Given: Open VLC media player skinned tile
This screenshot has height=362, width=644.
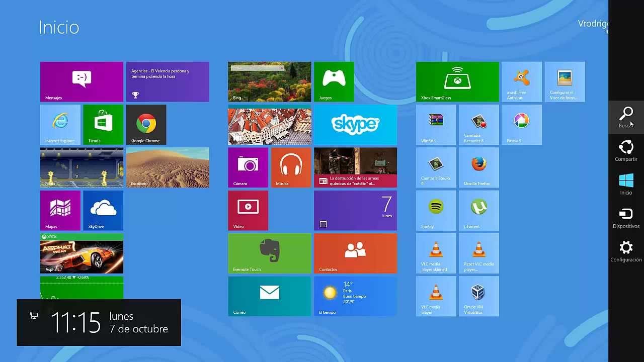Looking at the screenshot, I should [x=436, y=253].
